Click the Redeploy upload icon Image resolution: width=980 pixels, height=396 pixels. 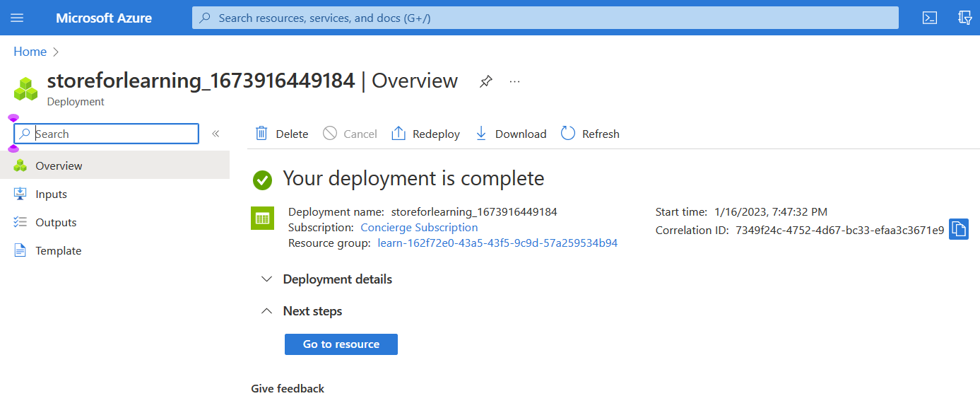[399, 134]
